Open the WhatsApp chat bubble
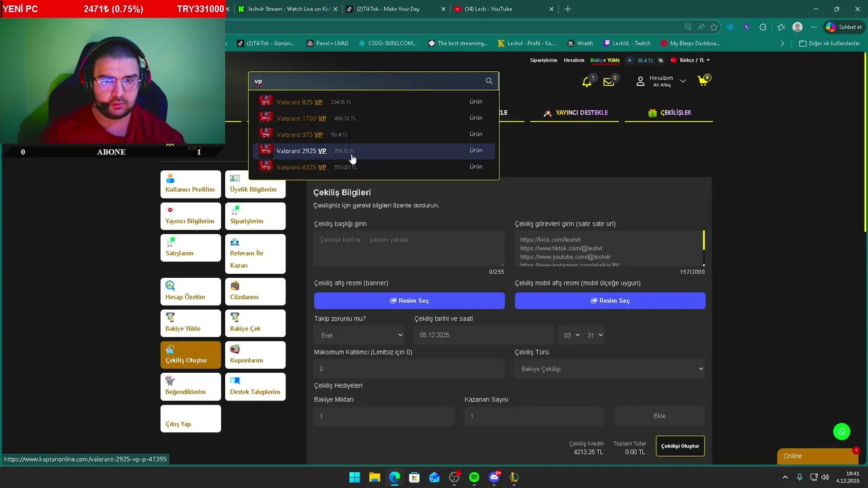The width and height of the screenshot is (868, 488). [x=842, y=432]
